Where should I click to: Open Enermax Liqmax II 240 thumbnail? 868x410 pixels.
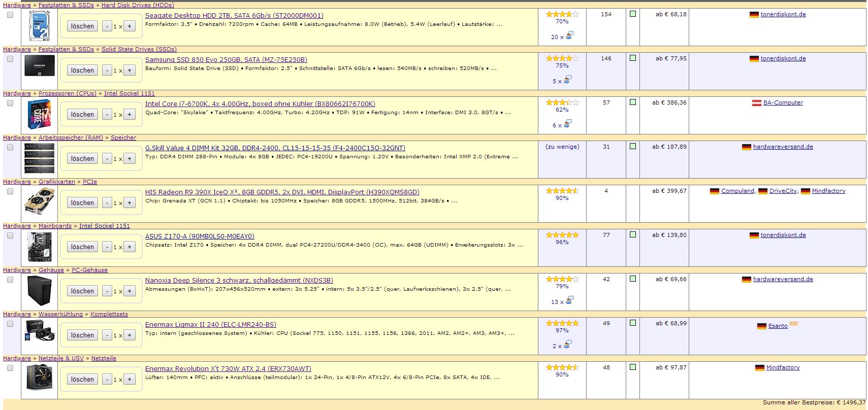click(39, 331)
